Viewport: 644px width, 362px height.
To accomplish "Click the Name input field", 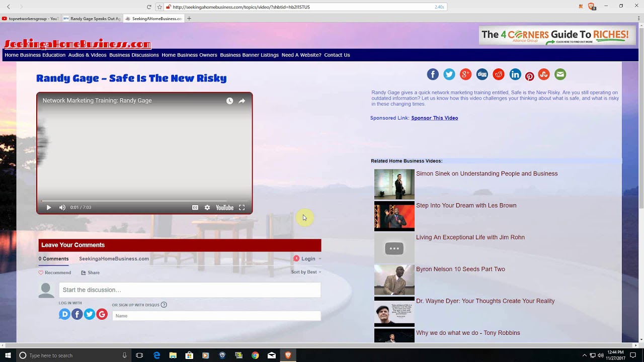I will (216, 316).
